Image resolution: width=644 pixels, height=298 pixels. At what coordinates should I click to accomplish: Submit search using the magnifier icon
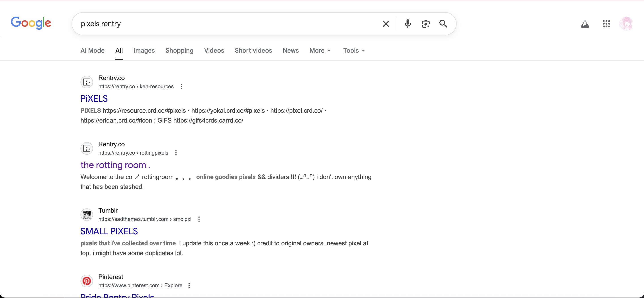[443, 24]
